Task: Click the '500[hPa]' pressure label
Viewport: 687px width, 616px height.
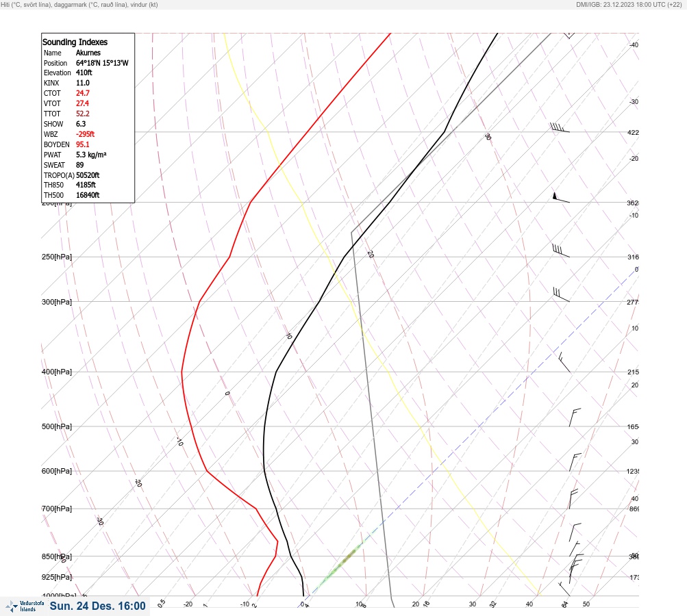Action: point(57,426)
